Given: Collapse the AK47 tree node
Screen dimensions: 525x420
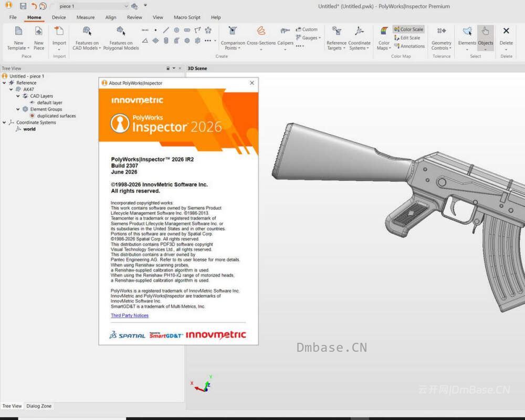Looking at the screenshot, I should click(11, 89).
